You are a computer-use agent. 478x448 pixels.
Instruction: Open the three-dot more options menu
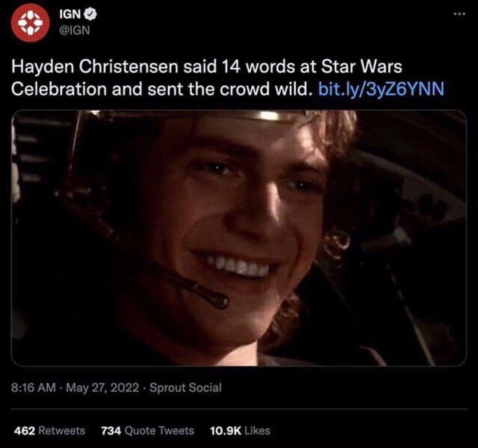(x=460, y=14)
